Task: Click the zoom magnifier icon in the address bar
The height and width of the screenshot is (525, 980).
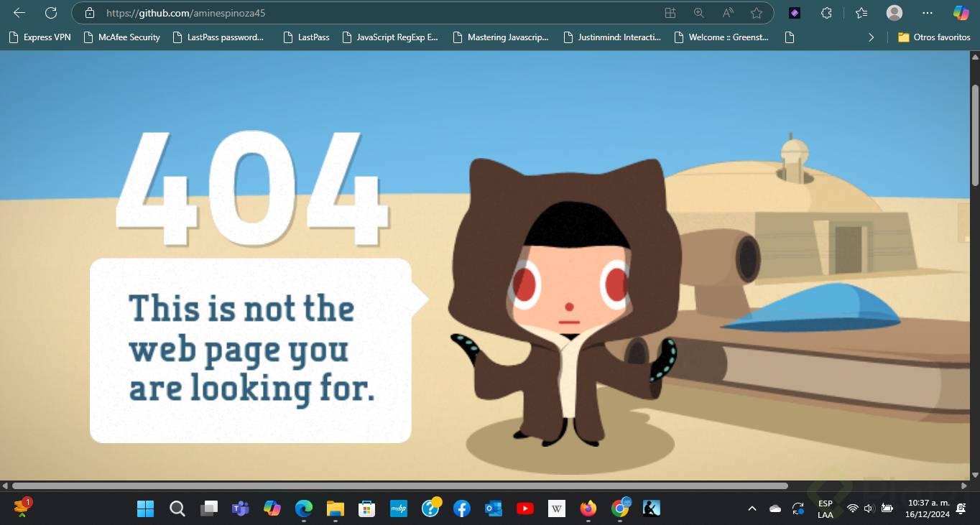Action: [x=699, y=13]
